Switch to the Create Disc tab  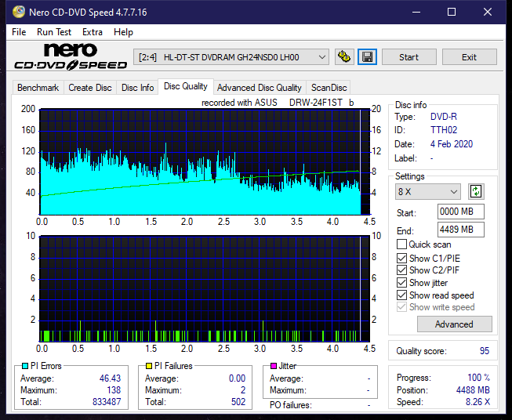[90, 88]
